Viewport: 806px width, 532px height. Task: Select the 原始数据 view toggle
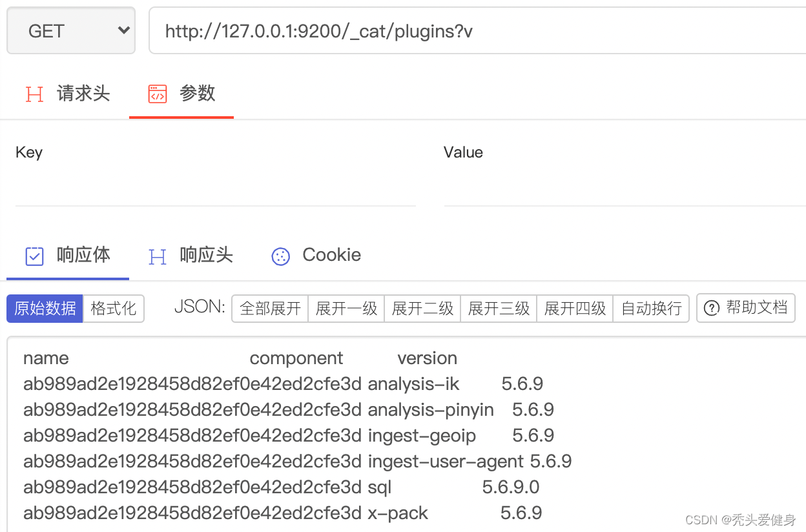point(45,309)
